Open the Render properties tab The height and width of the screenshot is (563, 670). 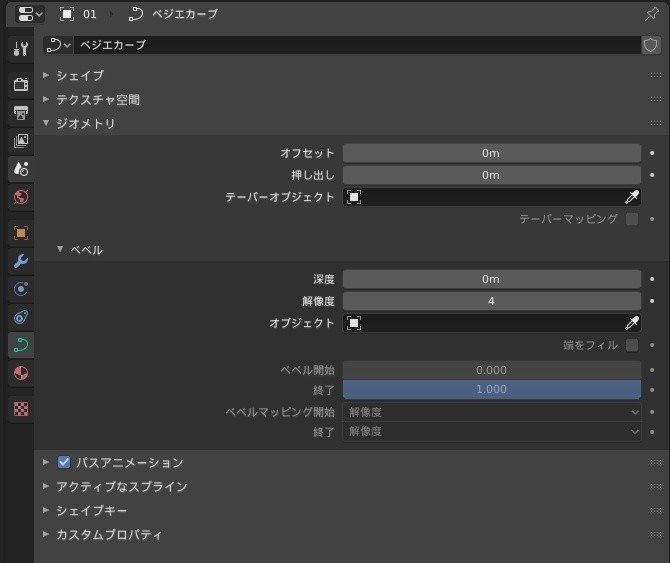pyautogui.click(x=21, y=84)
